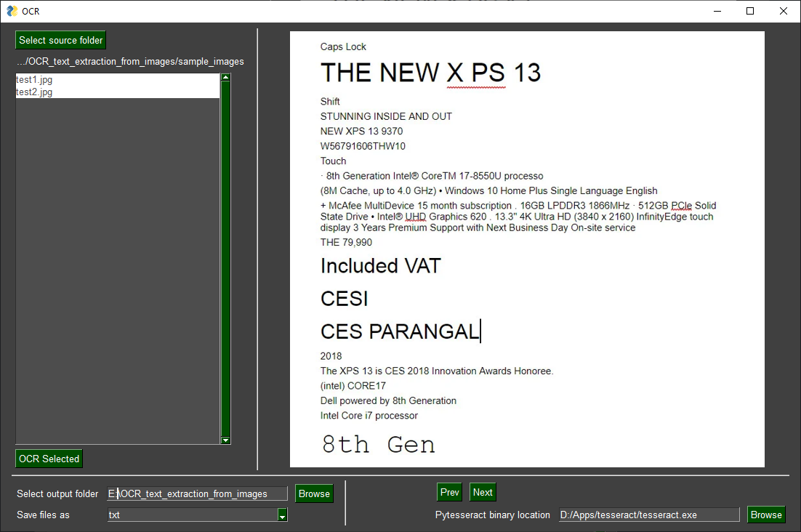Go to the Prev image result
This screenshot has width=801, height=532.
tap(449, 492)
